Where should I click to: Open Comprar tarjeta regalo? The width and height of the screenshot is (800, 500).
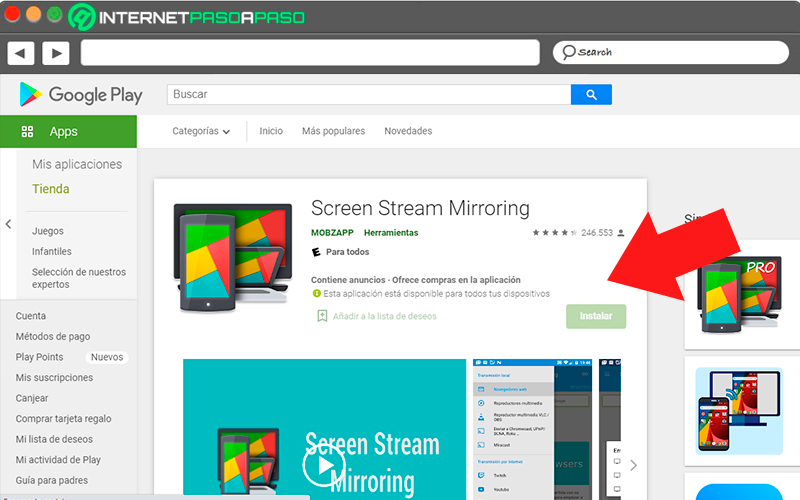[x=63, y=418]
